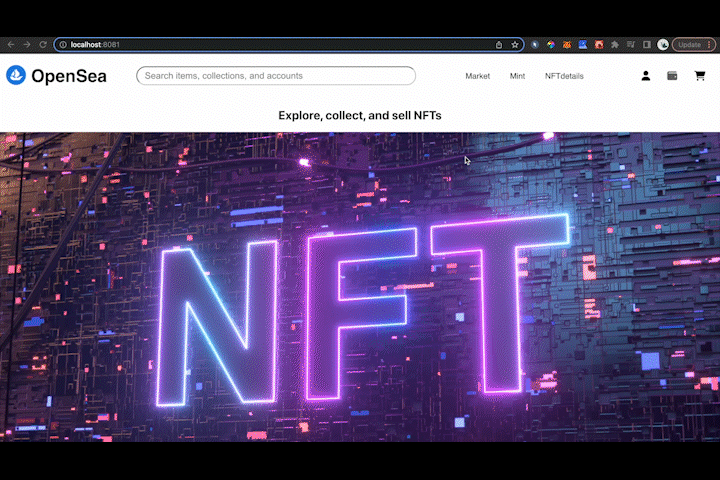
Task: Open the blue shield extension icon
Action: click(x=534, y=45)
